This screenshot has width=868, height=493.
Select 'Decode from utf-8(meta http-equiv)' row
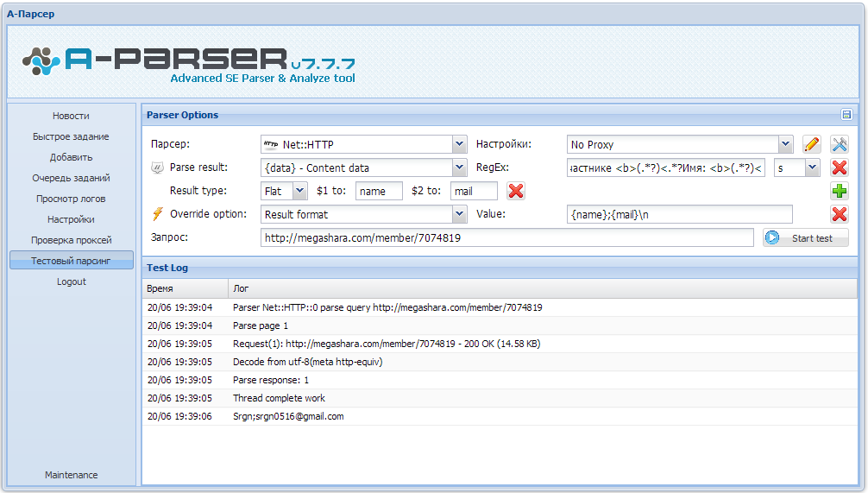(x=500, y=362)
